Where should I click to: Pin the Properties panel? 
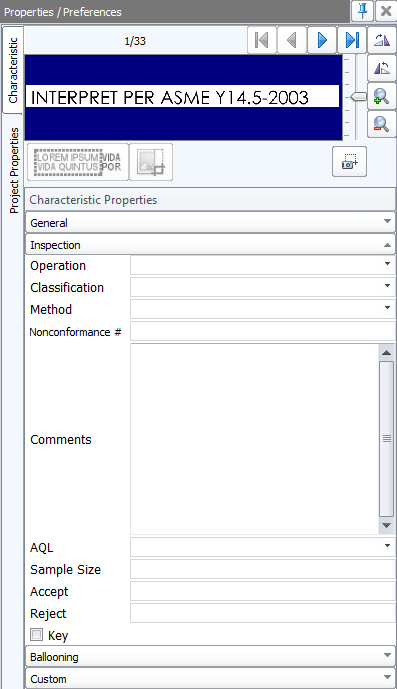click(x=363, y=11)
